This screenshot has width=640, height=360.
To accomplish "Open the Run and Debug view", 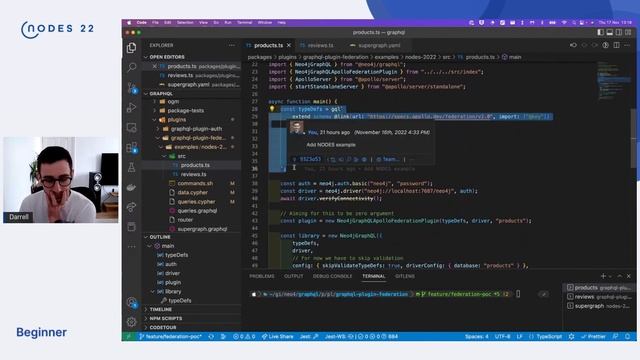I will point(131,107).
